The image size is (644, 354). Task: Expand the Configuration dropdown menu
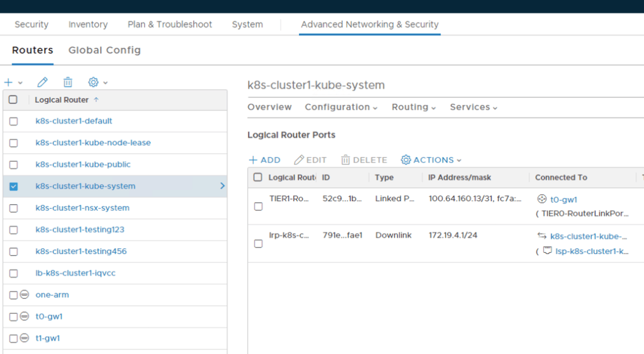coord(341,108)
